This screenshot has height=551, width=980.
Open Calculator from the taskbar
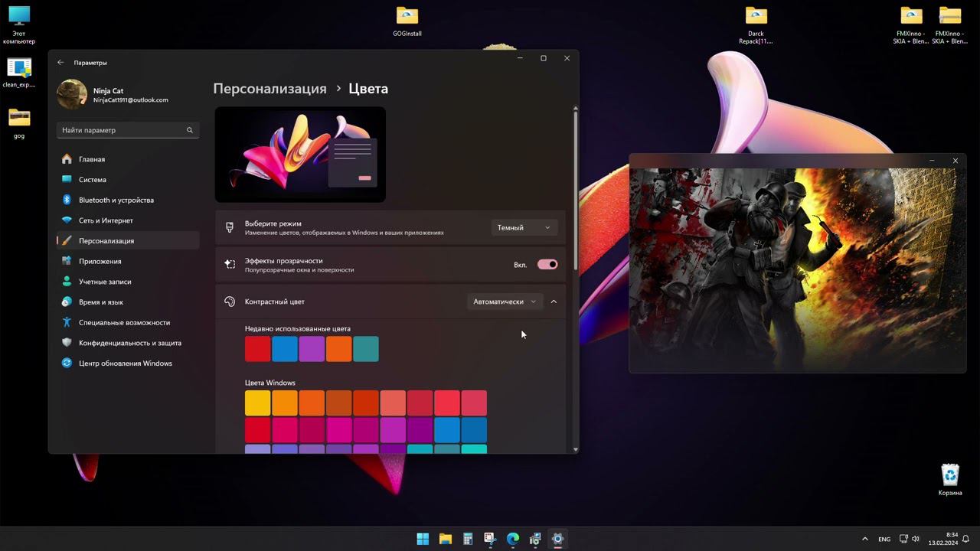pyautogui.click(x=468, y=539)
